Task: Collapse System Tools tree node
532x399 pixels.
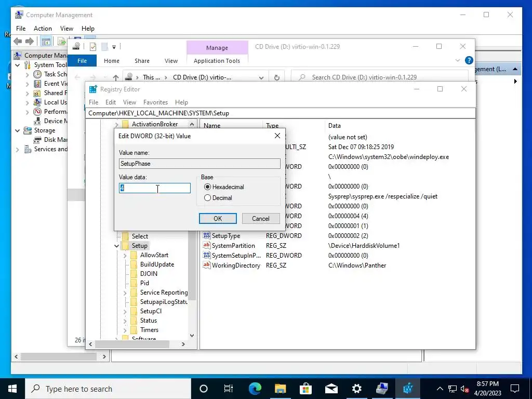Action: tap(18, 65)
